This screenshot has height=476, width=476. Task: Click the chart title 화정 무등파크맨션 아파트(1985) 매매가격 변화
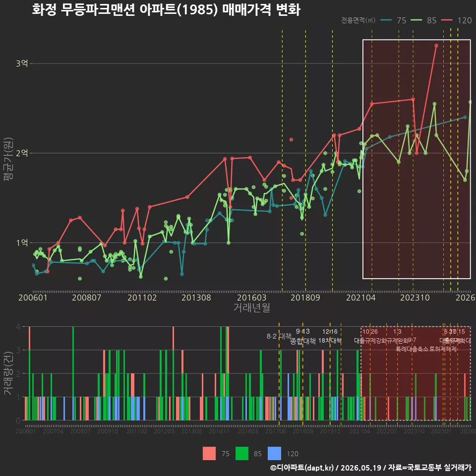click(166, 10)
